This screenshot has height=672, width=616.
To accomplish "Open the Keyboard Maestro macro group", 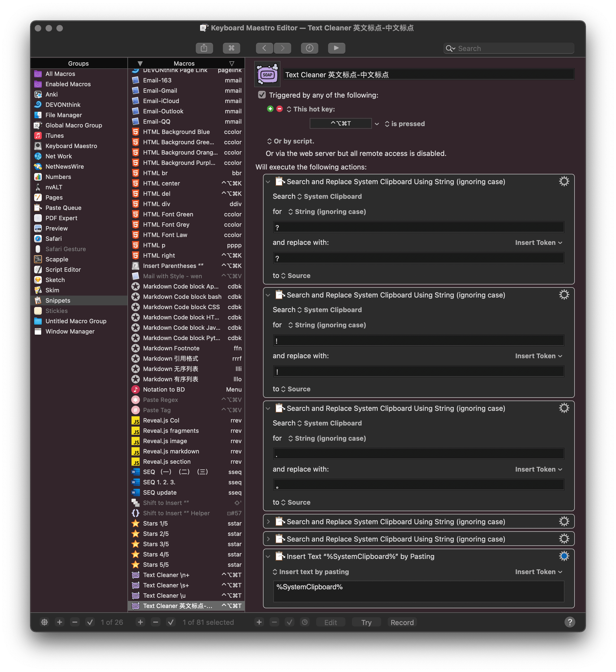I will point(79,146).
